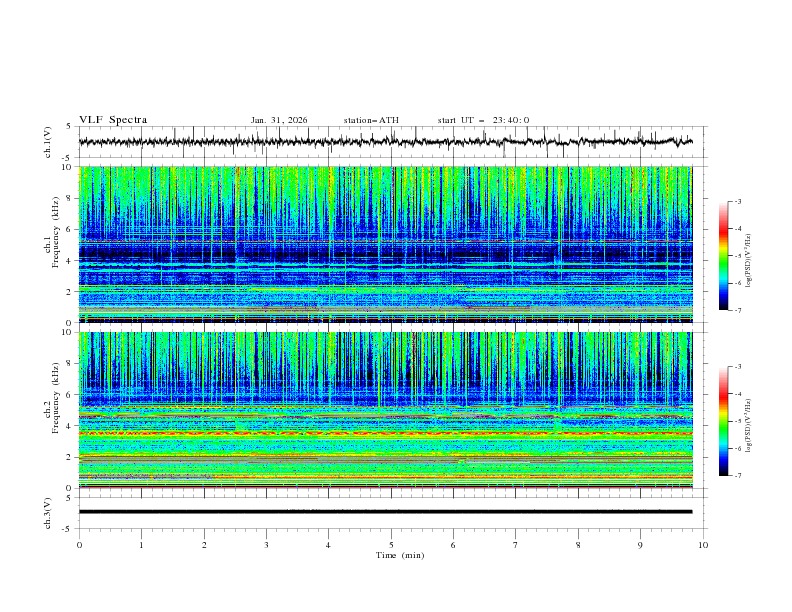This screenshot has height=612, width=792.
Task: Click the time axis tick label "7"
Action: pyautogui.click(x=515, y=545)
